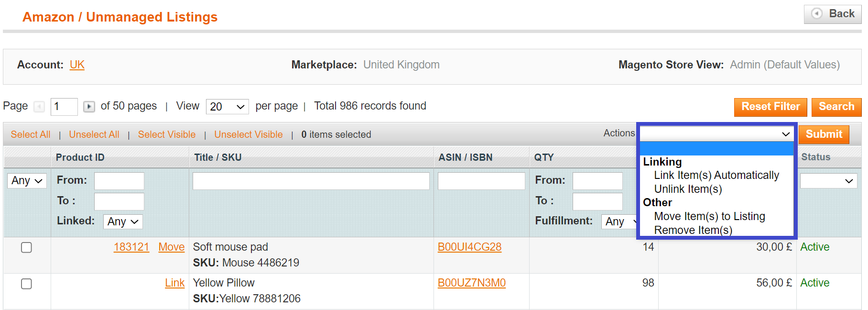Open product ID 183121 link

[131, 247]
